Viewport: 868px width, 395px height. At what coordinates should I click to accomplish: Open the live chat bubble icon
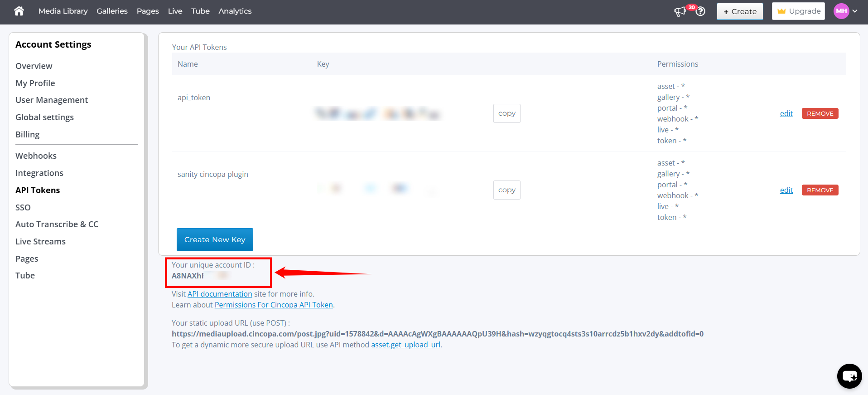coord(849,376)
